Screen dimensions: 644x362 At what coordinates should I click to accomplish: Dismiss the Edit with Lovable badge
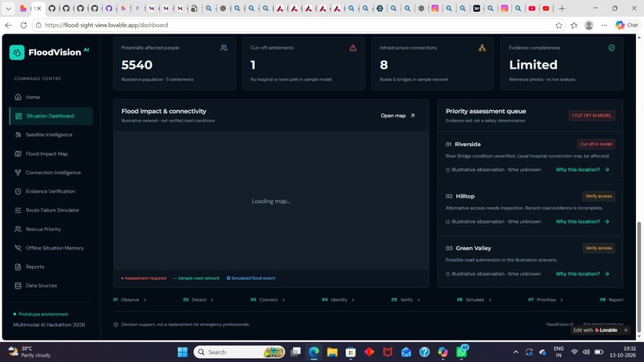[x=626, y=330]
